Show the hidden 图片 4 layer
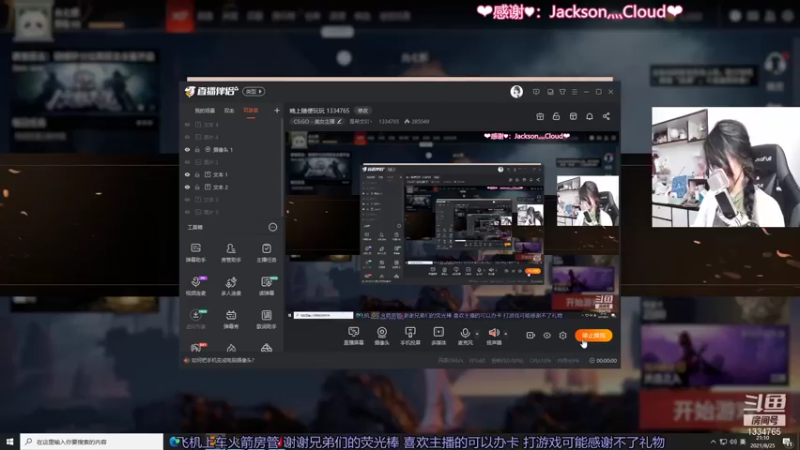The image size is (800, 450). 187,137
